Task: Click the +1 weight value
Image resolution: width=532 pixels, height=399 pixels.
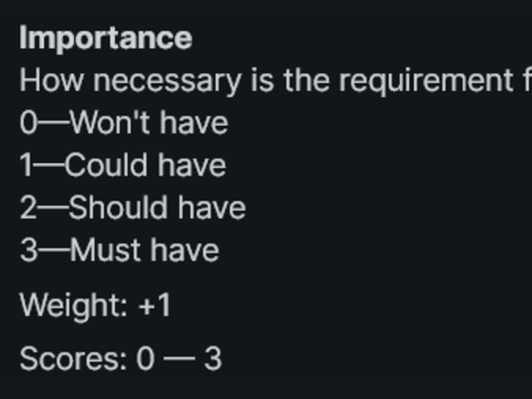Action: coord(154,305)
